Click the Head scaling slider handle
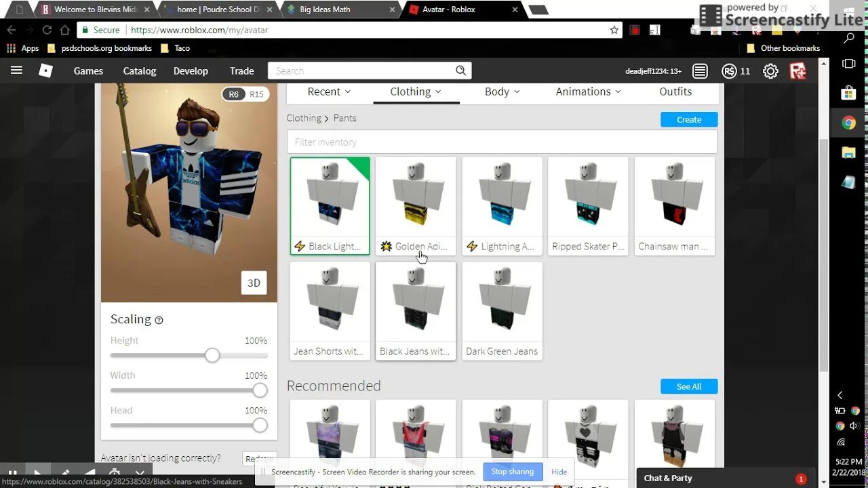868x488 pixels. pos(260,425)
